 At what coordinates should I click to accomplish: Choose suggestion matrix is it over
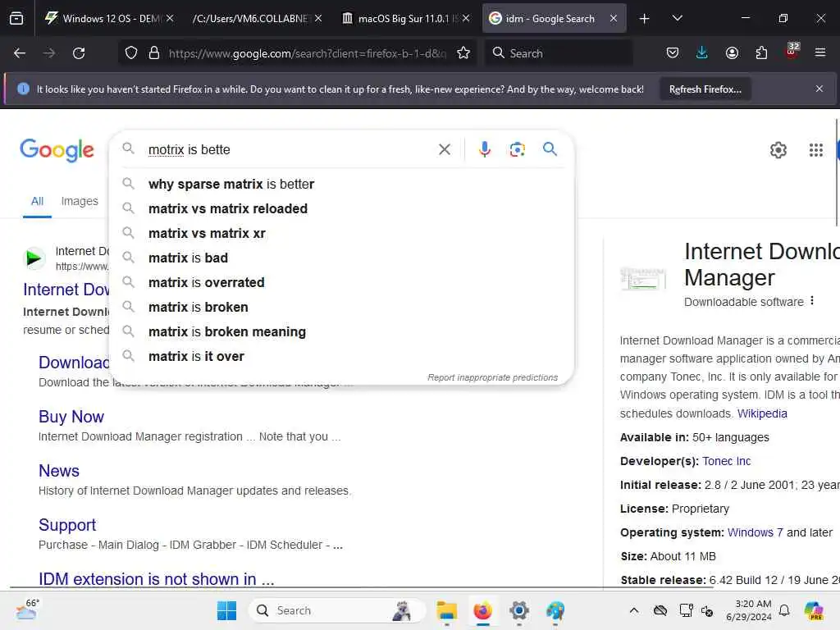pyautogui.click(x=341, y=356)
